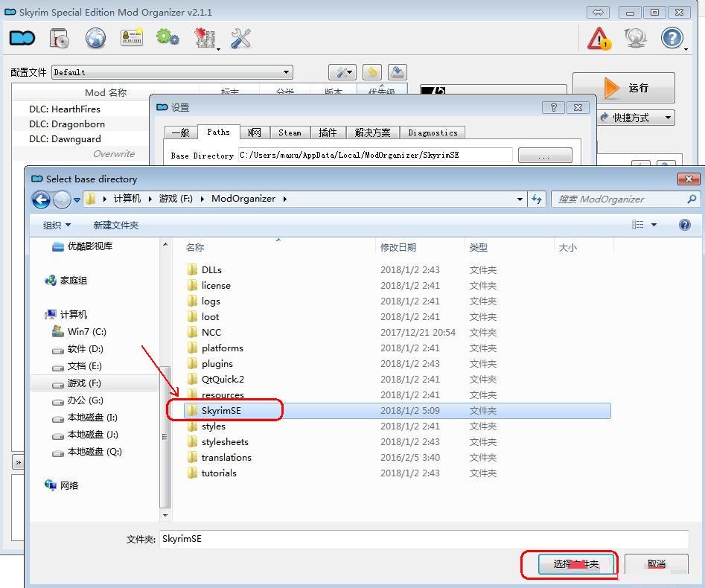The height and width of the screenshot is (588, 705).
Task: Switch to the 插件 settings tab
Action: coord(328,132)
